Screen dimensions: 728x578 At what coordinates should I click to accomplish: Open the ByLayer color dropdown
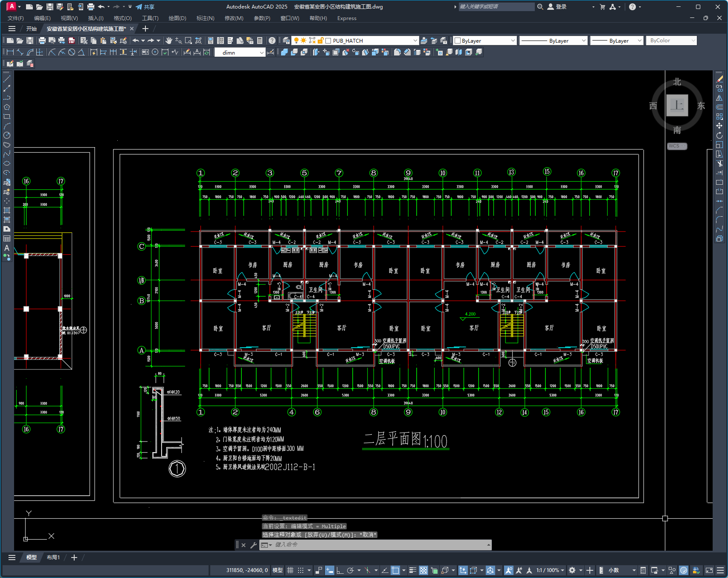click(x=513, y=41)
